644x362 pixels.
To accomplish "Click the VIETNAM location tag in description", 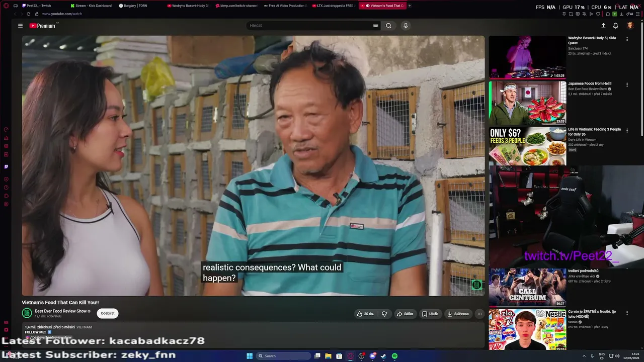I will [x=84, y=327].
